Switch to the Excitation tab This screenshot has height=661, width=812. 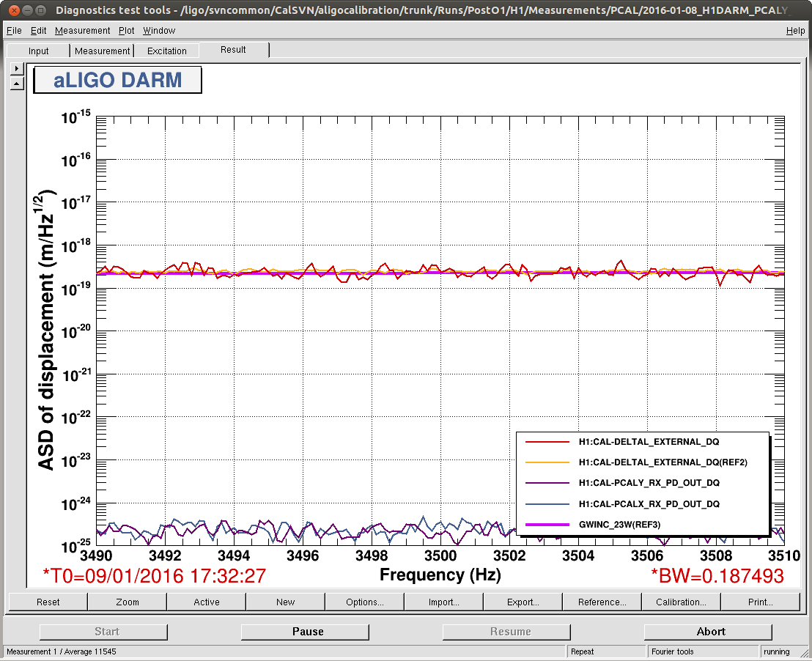pos(167,51)
